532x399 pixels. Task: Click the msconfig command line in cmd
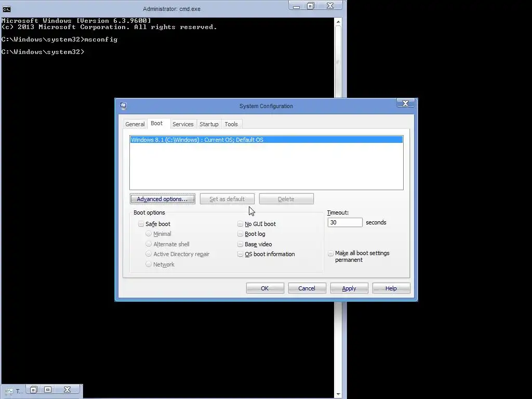[x=59, y=39]
